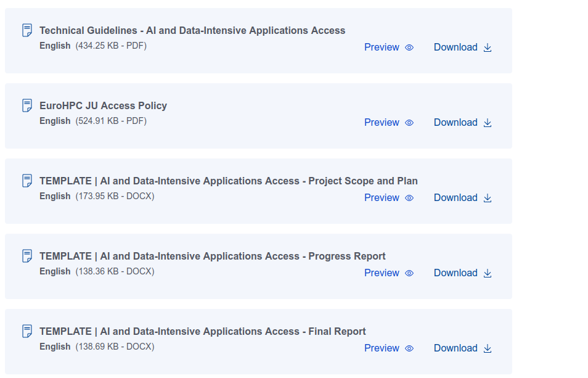The width and height of the screenshot is (588, 378).
Task: Click download arrow icon for Final Report
Action: tap(488, 348)
